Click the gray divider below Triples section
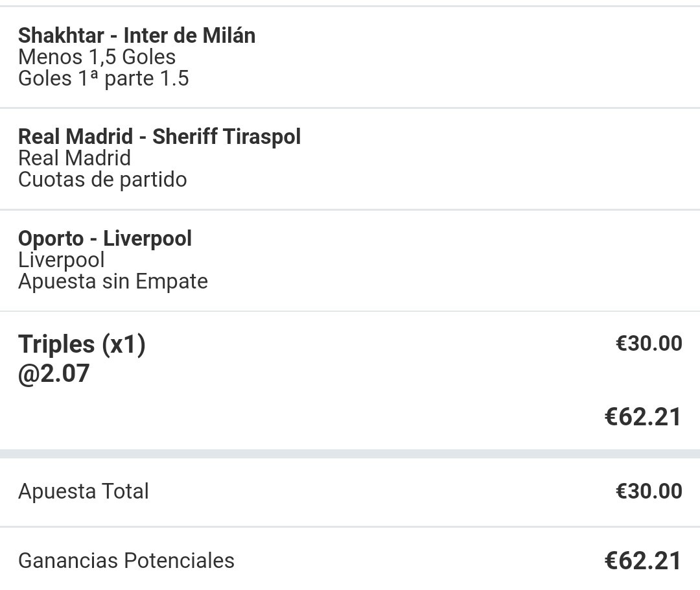This screenshot has width=700, height=590. [x=350, y=454]
